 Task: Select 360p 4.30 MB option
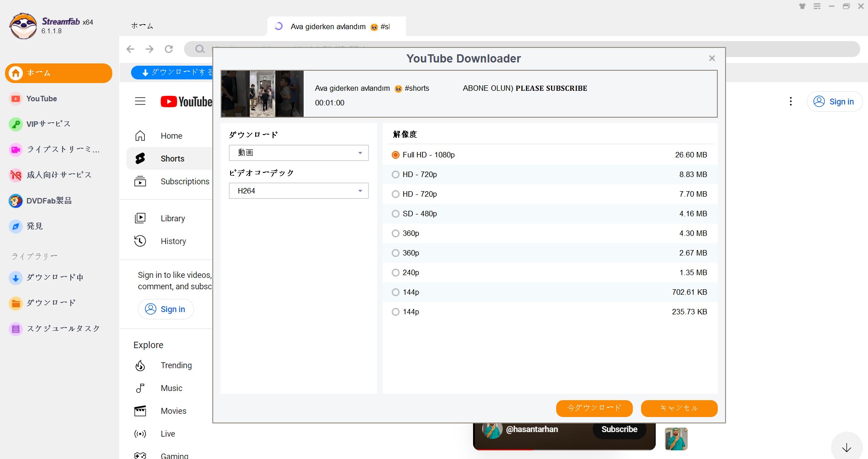(550, 234)
